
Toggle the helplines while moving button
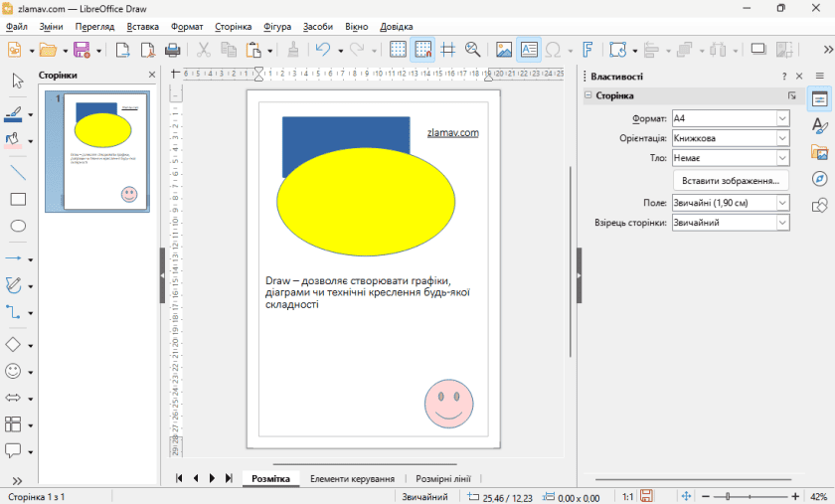coord(447,49)
